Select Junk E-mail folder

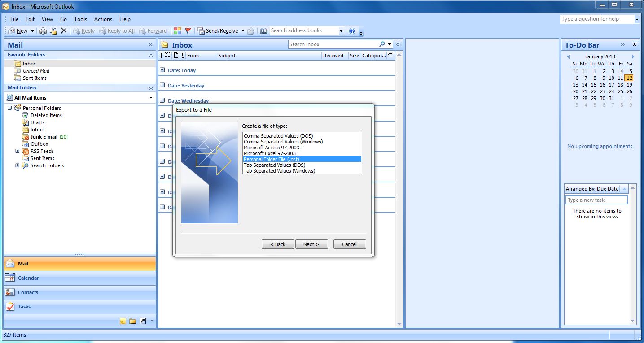(x=44, y=137)
